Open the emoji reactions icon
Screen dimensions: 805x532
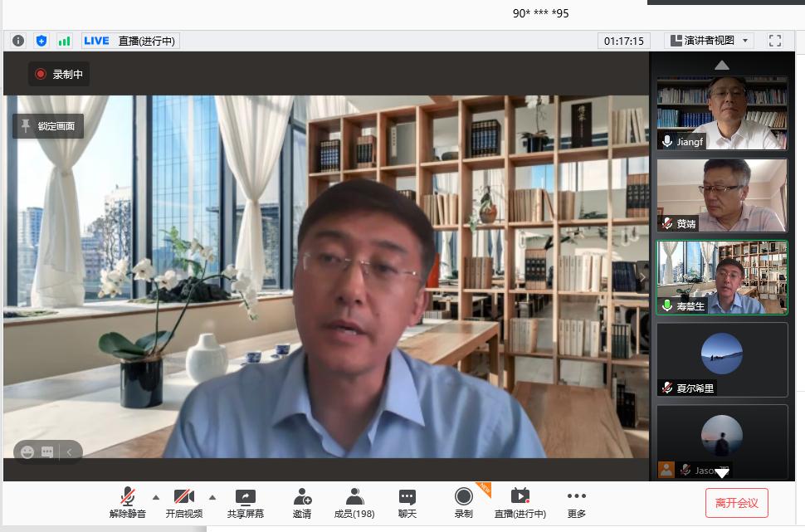pyautogui.click(x=27, y=452)
